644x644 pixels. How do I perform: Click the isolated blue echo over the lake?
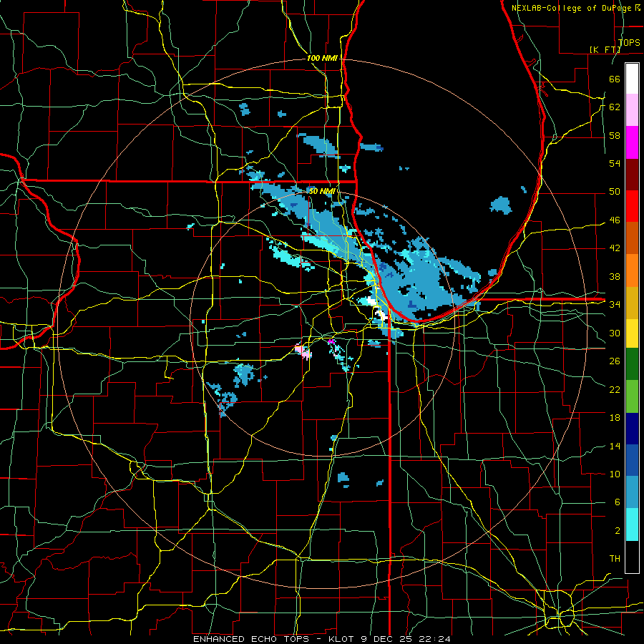tap(501, 205)
